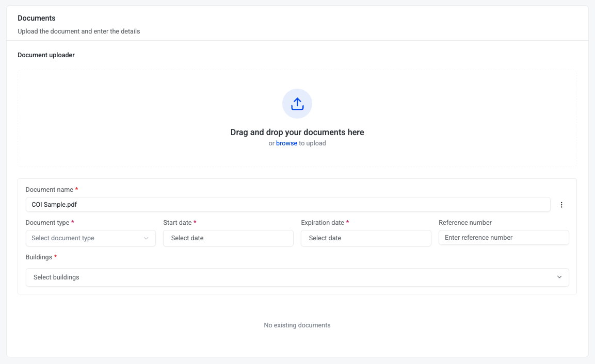Click the Buildings field label
This screenshot has height=364, width=595.
click(x=39, y=257)
